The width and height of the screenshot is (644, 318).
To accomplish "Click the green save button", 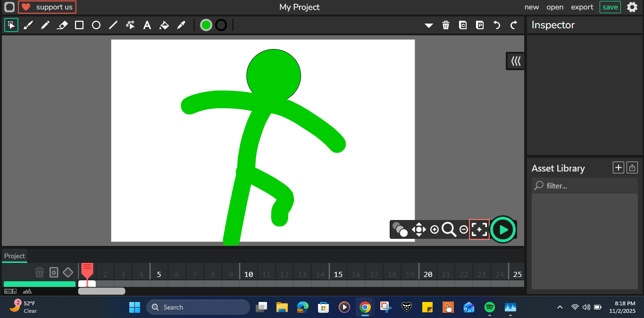I will 610,7.
